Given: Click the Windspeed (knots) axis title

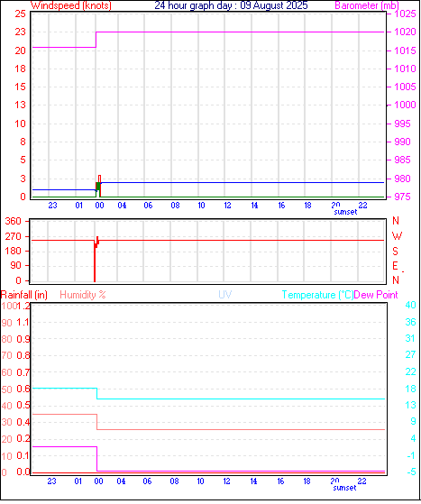Looking at the screenshot, I should coord(71,5).
